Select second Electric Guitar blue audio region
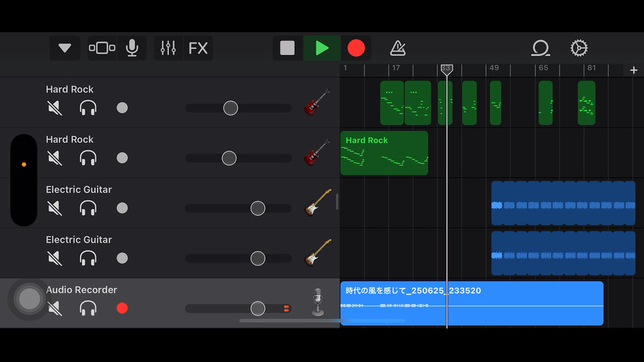 pyautogui.click(x=563, y=253)
